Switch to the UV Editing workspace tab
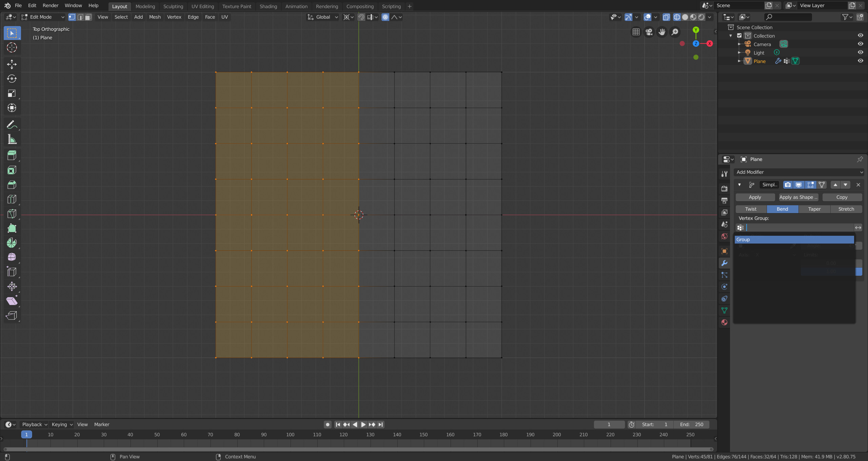This screenshot has width=868, height=461. (x=203, y=6)
